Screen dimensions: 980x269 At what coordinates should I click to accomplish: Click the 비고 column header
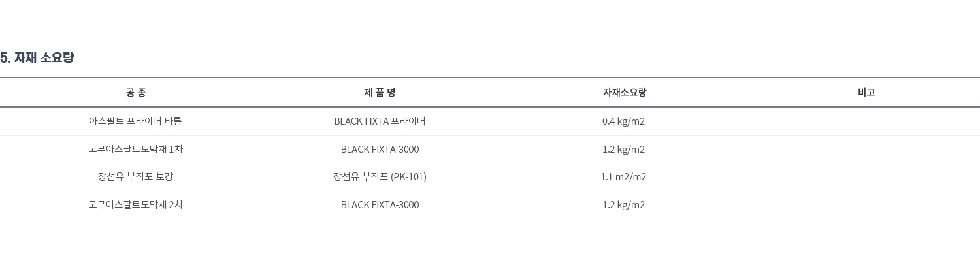866,93
